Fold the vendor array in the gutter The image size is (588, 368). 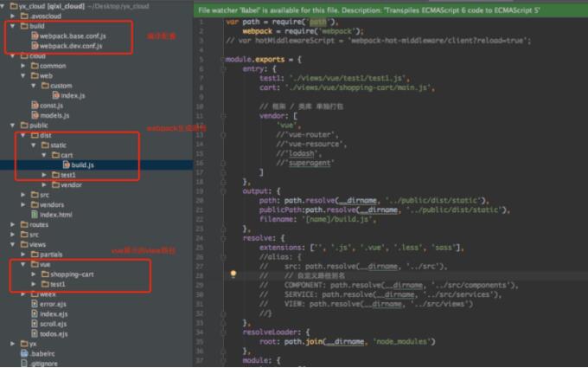tap(223, 116)
